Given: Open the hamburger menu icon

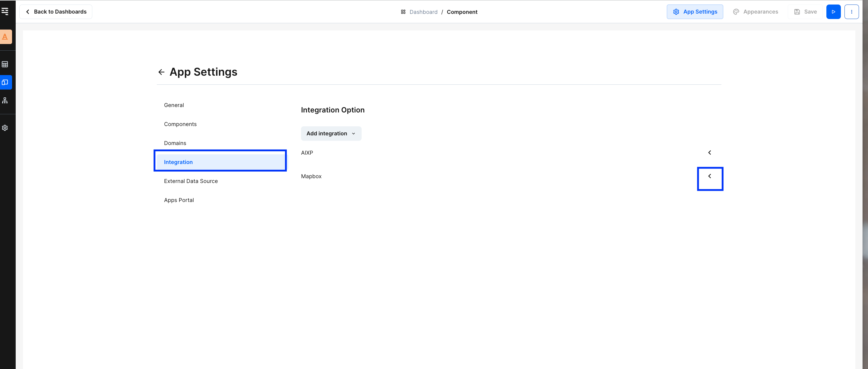Looking at the screenshot, I should pos(5,11).
